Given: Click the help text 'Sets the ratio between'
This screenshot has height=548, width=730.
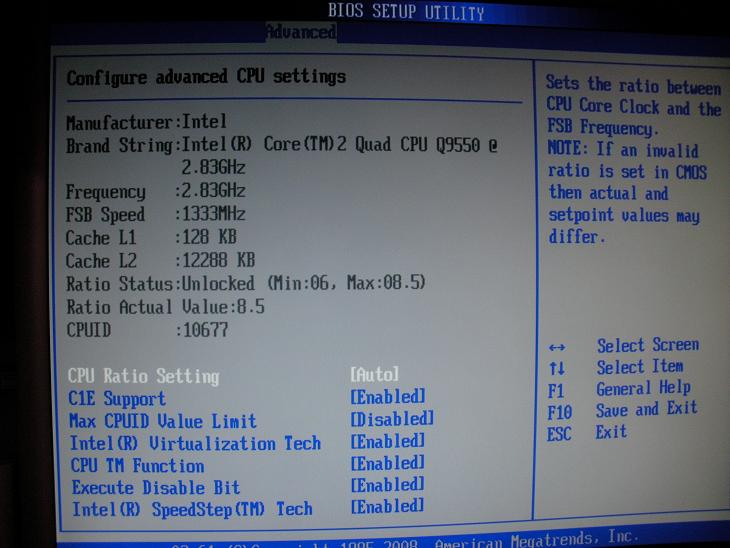Looking at the screenshot, I should pos(634,85).
